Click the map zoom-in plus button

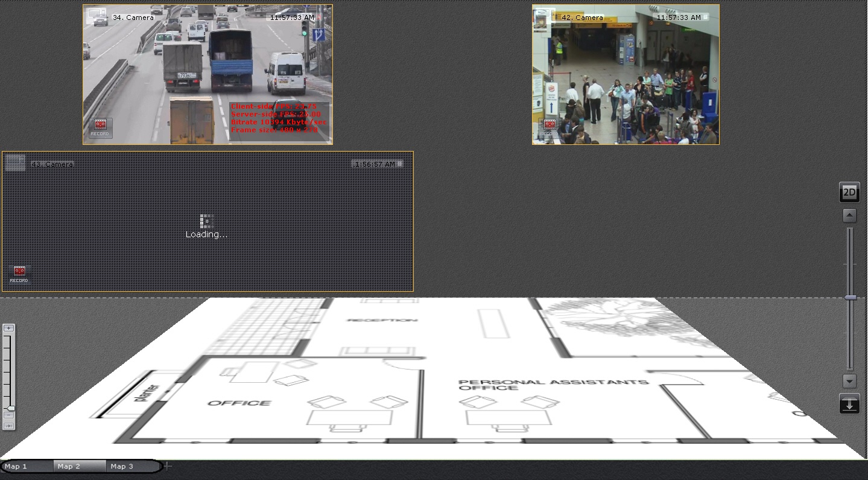[8, 328]
